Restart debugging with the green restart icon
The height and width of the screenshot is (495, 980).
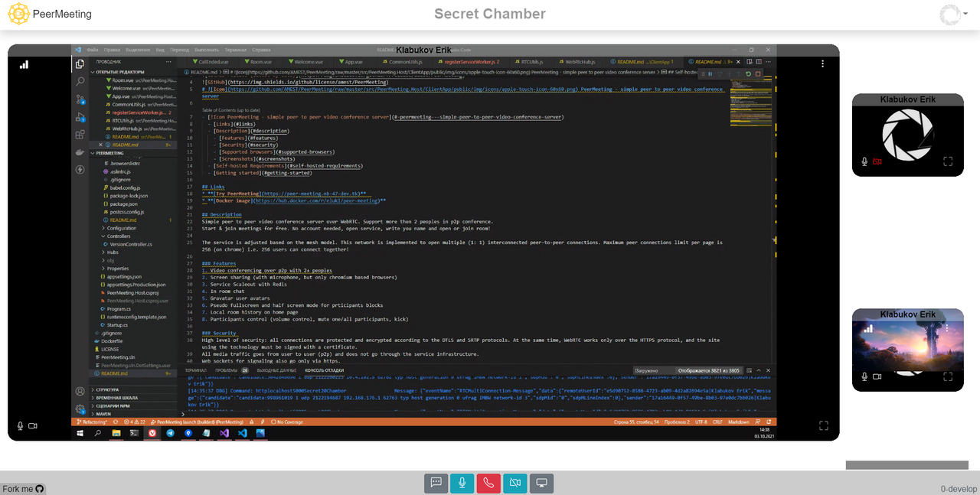pyautogui.click(x=748, y=74)
